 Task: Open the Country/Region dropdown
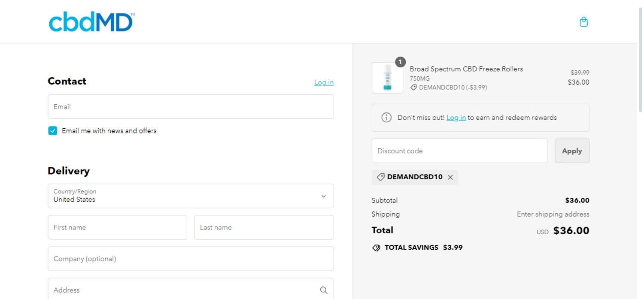click(191, 196)
